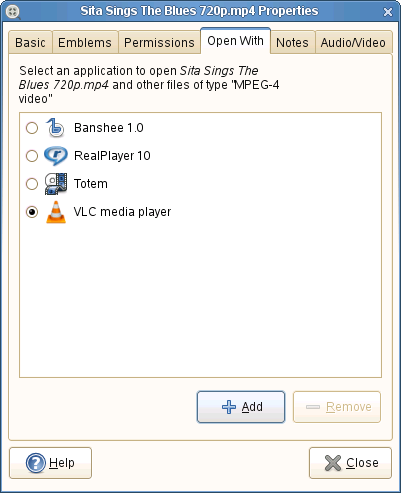Select the RealPlayer 10 radio button
The width and height of the screenshot is (401, 493).
pyautogui.click(x=32, y=156)
